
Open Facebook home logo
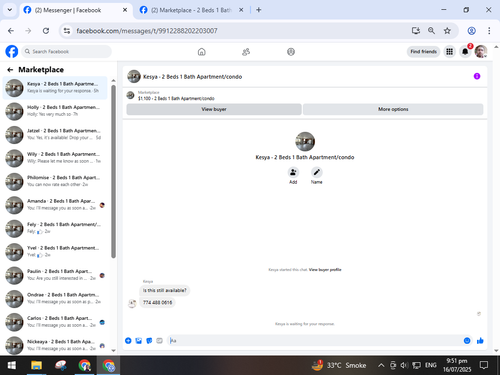click(12, 52)
